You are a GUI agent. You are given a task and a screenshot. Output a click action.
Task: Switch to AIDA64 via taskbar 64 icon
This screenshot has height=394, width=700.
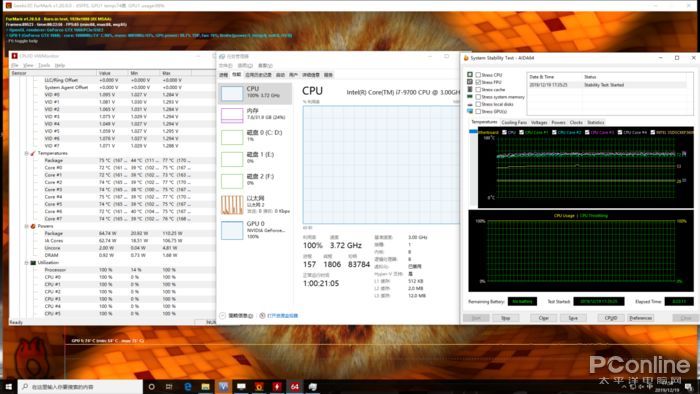tap(295, 386)
